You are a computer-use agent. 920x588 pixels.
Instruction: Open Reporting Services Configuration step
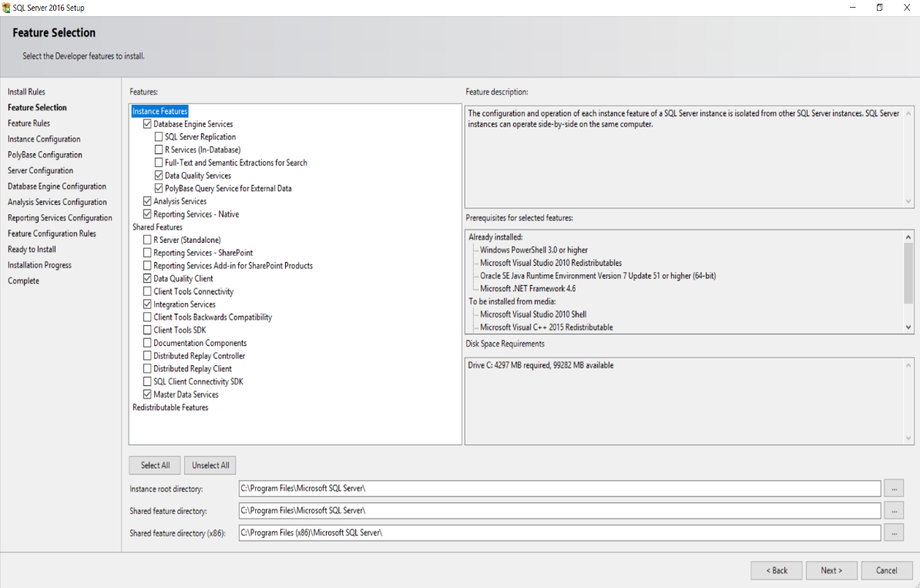[60, 218]
